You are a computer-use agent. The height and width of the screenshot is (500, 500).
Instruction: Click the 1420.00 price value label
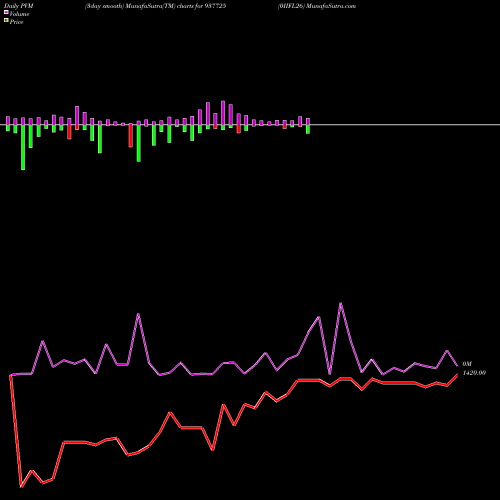click(x=474, y=373)
